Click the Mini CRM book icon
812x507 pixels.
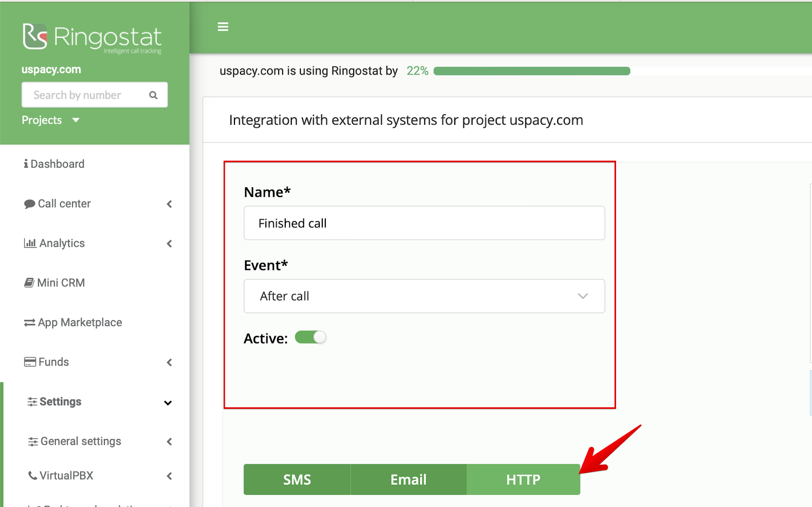(x=29, y=283)
